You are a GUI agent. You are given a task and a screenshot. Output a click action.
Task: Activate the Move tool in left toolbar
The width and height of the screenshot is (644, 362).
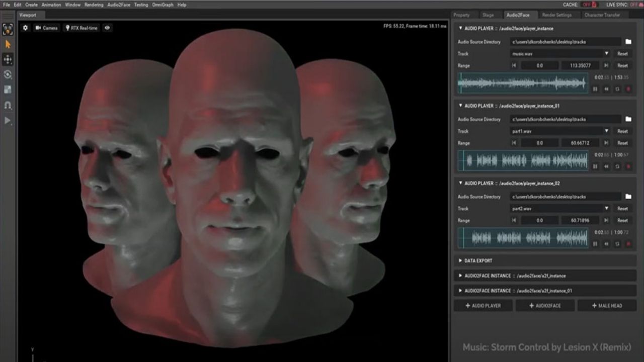coord(8,59)
